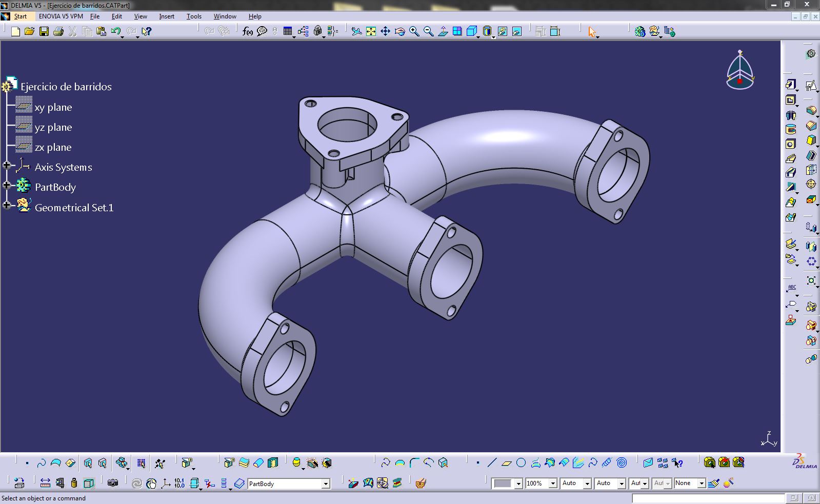The width and height of the screenshot is (820, 504).
Task: Click the settings gear at top right
Action: (811, 53)
